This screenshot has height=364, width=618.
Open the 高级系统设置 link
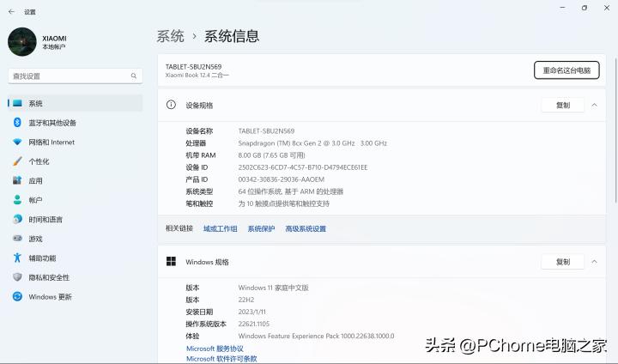(306, 228)
